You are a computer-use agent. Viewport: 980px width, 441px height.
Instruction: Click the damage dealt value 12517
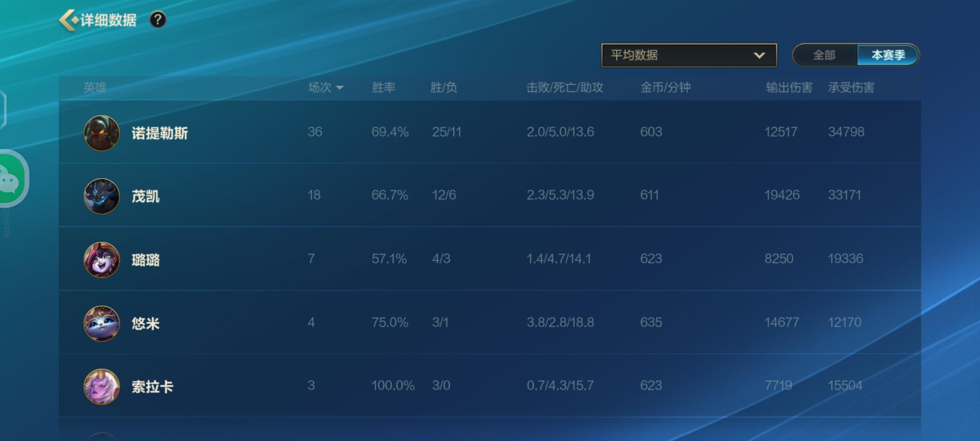[781, 132]
